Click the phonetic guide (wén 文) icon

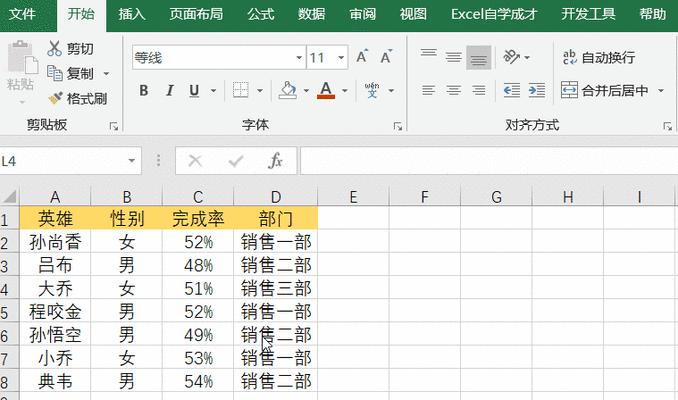(x=372, y=90)
